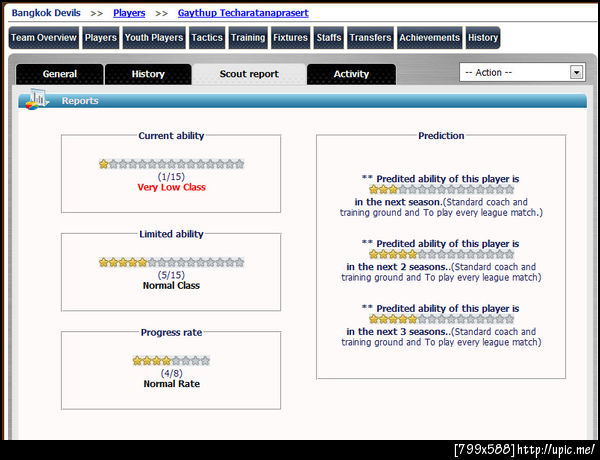Image resolution: width=600 pixels, height=460 pixels.
Task: Click 'in the next 3 seasons' text
Action: [397, 332]
